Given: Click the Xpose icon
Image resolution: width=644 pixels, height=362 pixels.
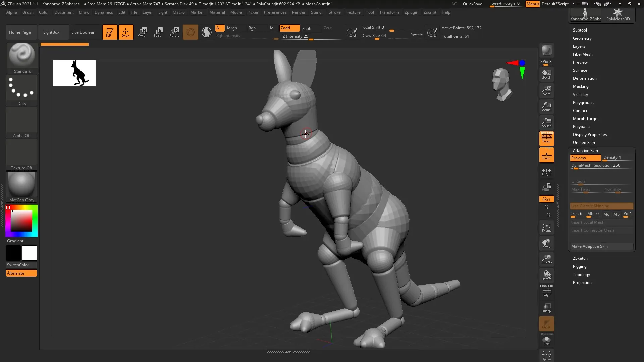Looking at the screenshot, I should pyautogui.click(x=546, y=356).
